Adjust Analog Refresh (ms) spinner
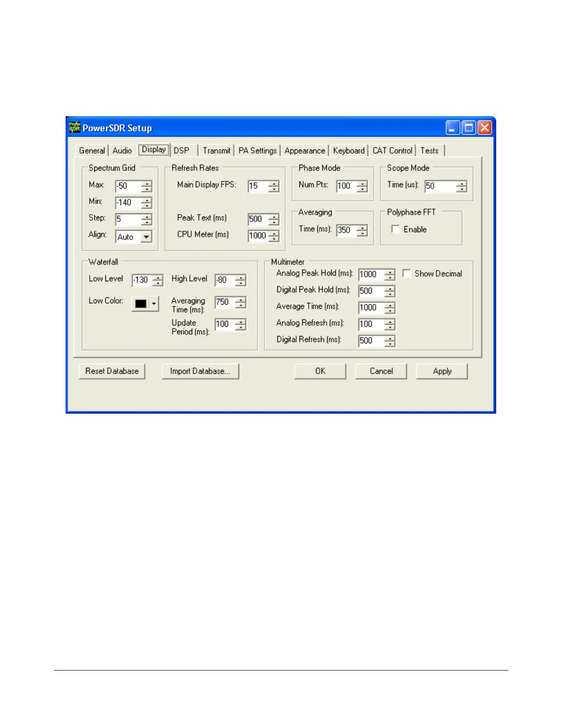Image resolution: width=563 pixels, height=728 pixels. (x=390, y=324)
